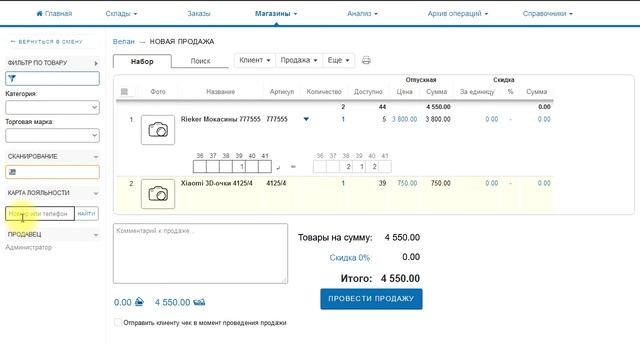
Task: Click the Найти loyalty card button
Action: [x=86, y=213]
